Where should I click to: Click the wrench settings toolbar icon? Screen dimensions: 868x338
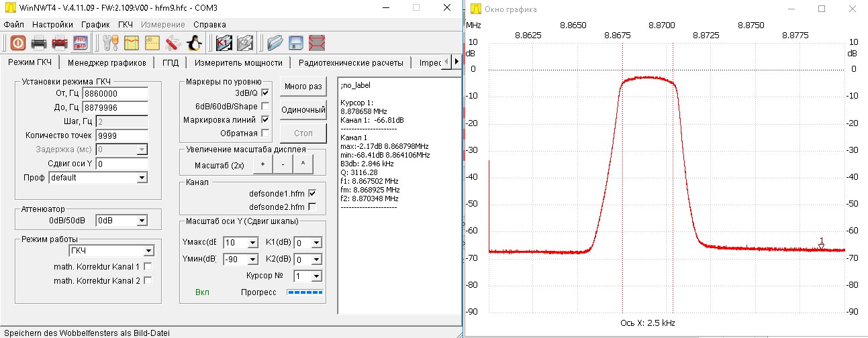[x=109, y=43]
